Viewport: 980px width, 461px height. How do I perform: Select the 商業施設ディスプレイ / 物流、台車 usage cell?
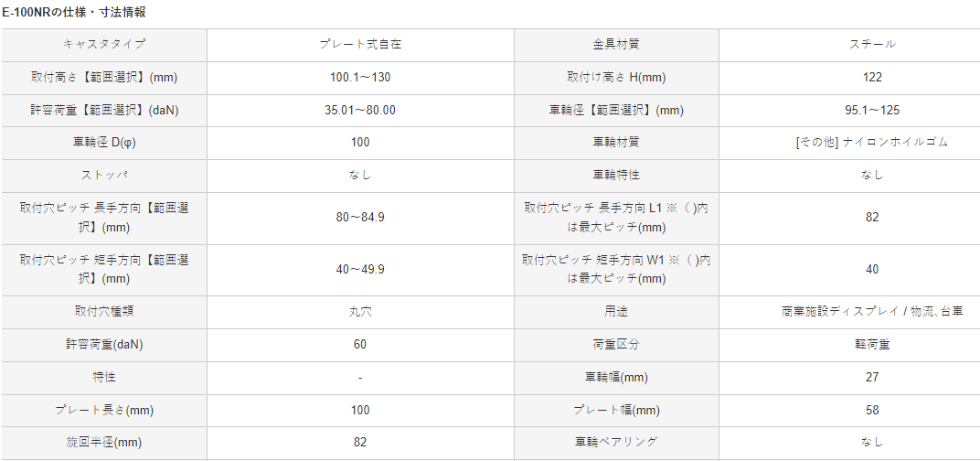[x=872, y=312]
